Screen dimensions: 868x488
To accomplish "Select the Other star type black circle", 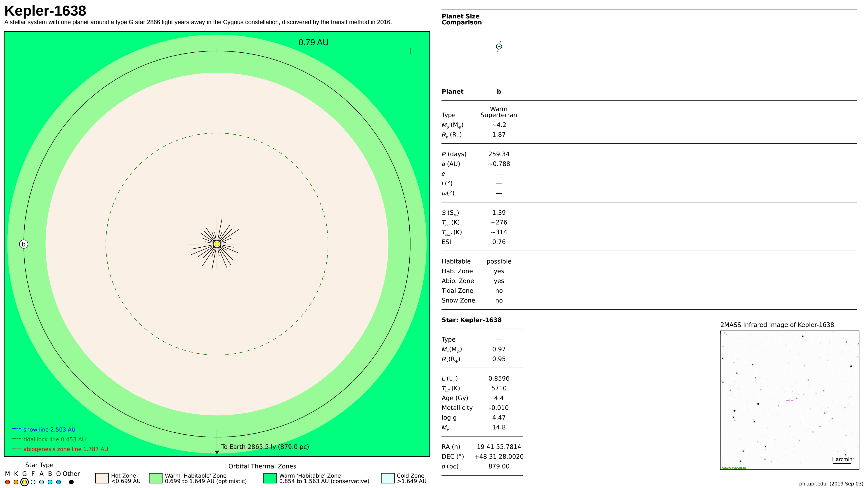I will (71, 482).
